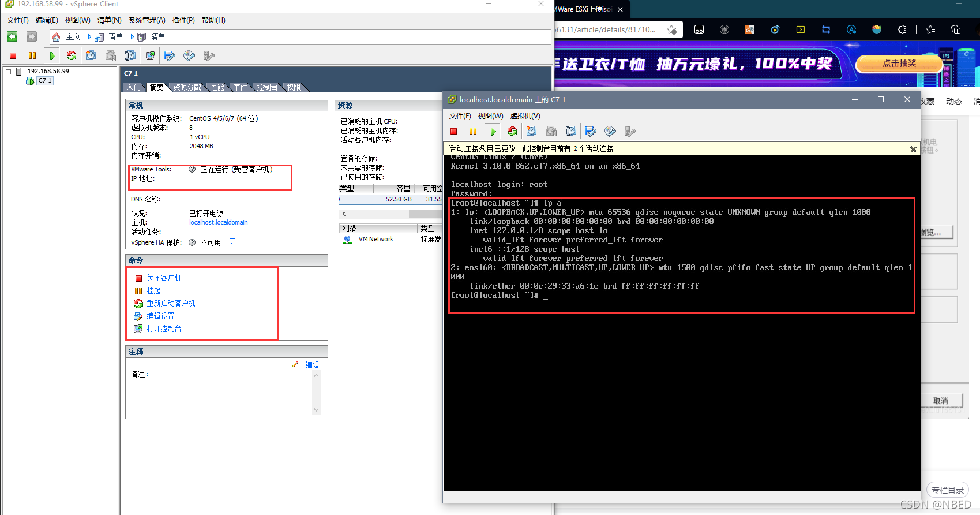This screenshot has width=980, height=515.
Task: Open the 文件(F) menu in vSphere Client
Action: pyautogui.click(x=18, y=20)
